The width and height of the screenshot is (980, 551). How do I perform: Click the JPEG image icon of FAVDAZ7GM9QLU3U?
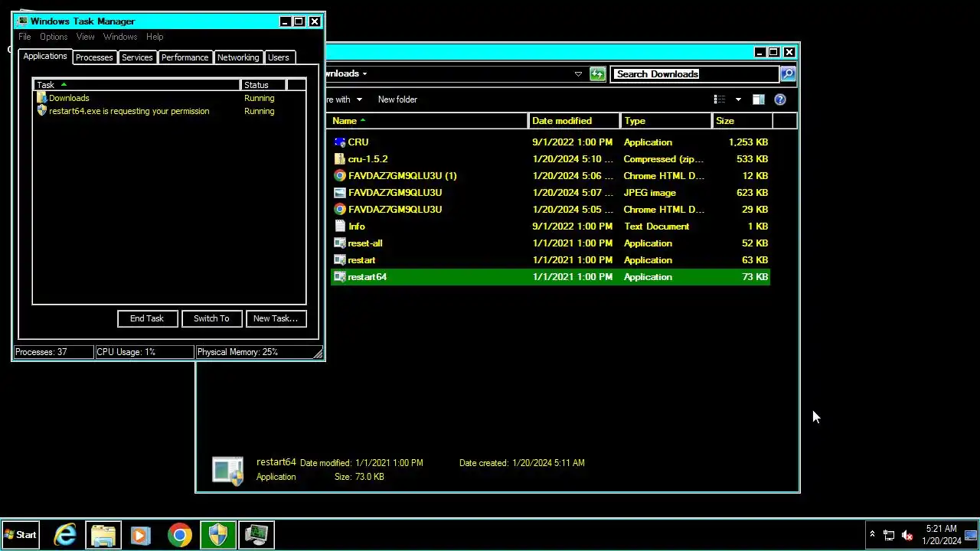[x=340, y=193]
